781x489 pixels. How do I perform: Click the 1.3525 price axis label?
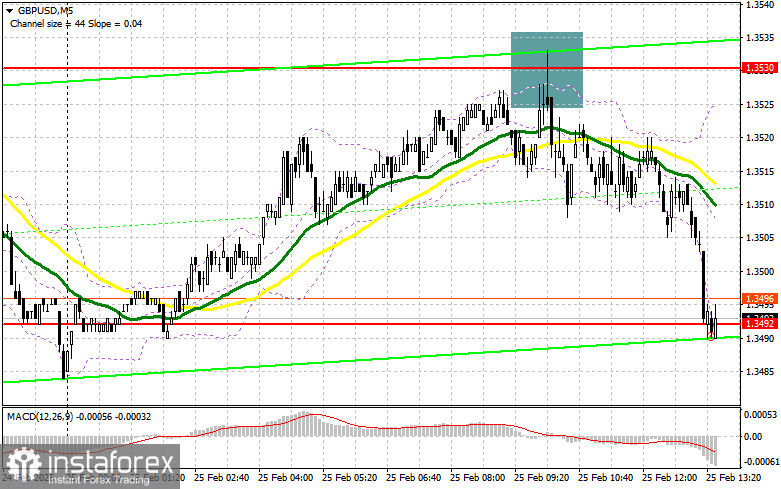(x=760, y=105)
